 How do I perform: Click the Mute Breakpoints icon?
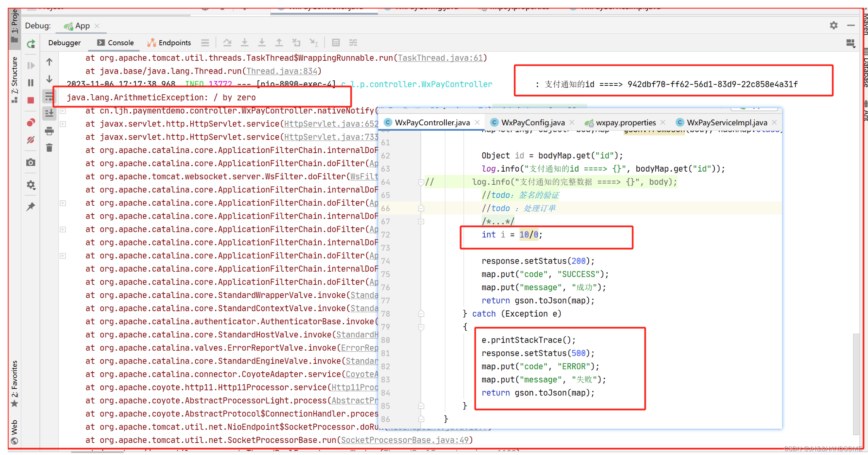(x=31, y=140)
